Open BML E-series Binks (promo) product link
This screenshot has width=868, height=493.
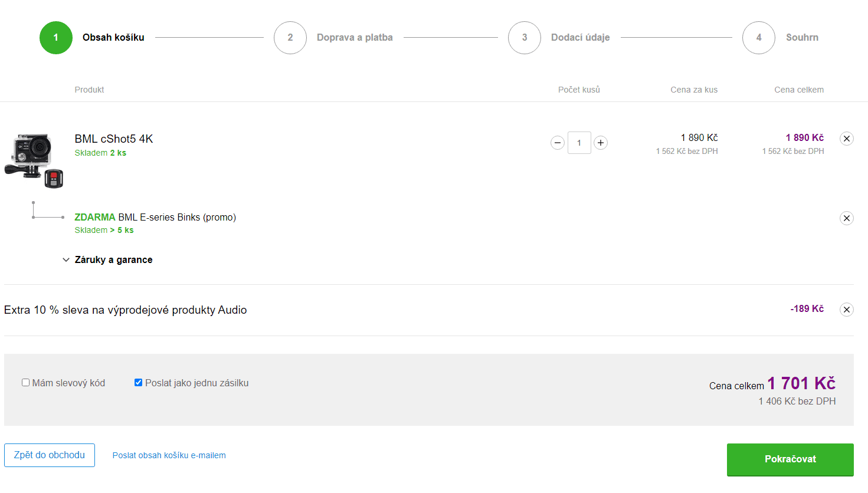(177, 217)
